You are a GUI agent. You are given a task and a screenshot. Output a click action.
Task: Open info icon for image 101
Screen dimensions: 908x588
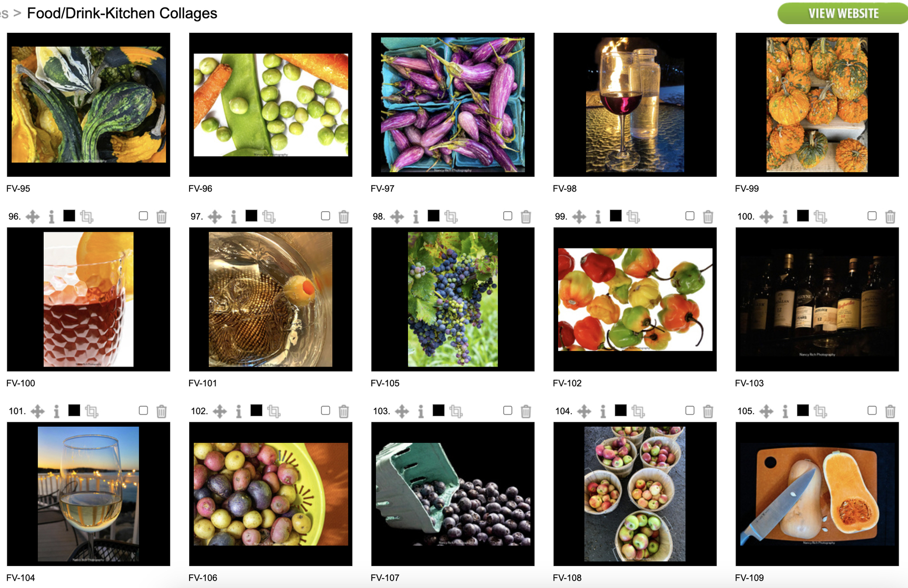[x=56, y=411]
